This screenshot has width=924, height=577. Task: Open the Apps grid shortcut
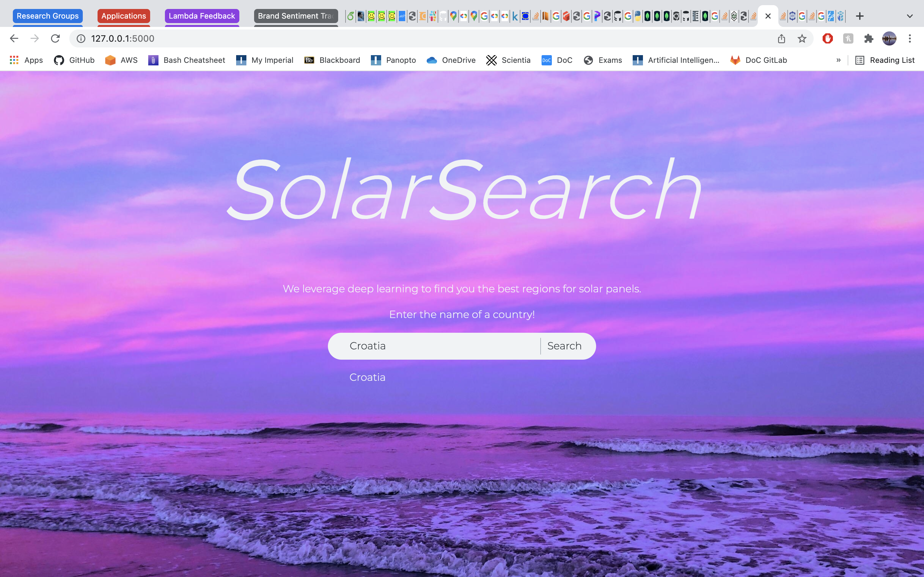point(26,60)
